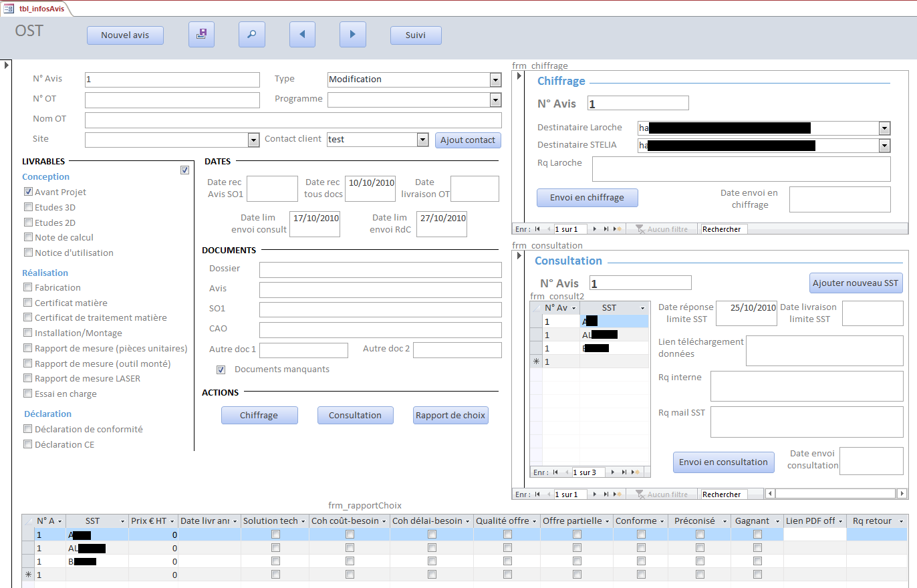Click the Rq Laroche text box
Viewport: 917px width, 588px height.
pyautogui.click(x=741, y=169)
